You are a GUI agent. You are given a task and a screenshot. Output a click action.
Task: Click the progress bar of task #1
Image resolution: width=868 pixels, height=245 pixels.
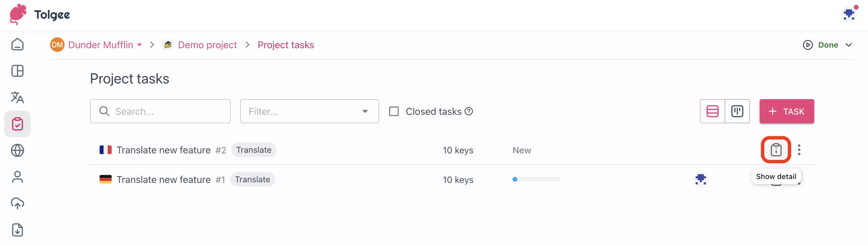coord(536,179)
